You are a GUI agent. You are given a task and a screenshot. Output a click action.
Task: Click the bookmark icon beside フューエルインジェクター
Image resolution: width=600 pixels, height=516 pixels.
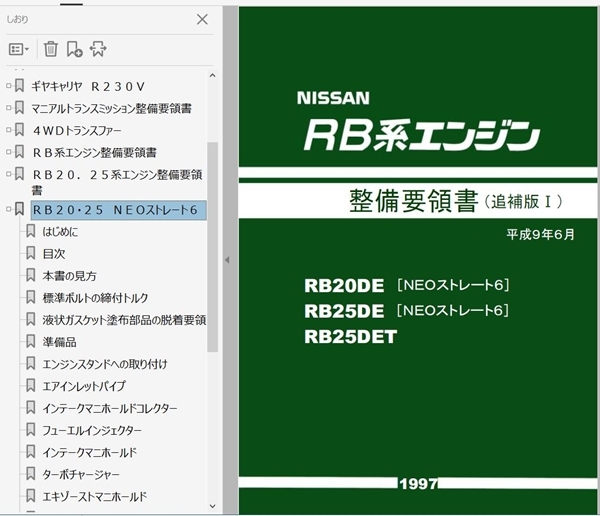click(31, 429)
